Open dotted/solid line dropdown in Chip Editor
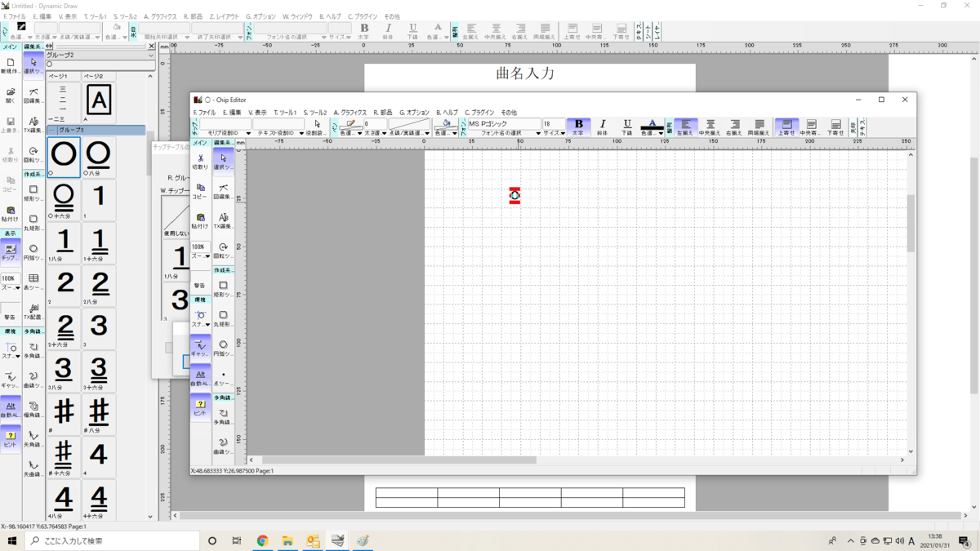 tap(428, 133)
